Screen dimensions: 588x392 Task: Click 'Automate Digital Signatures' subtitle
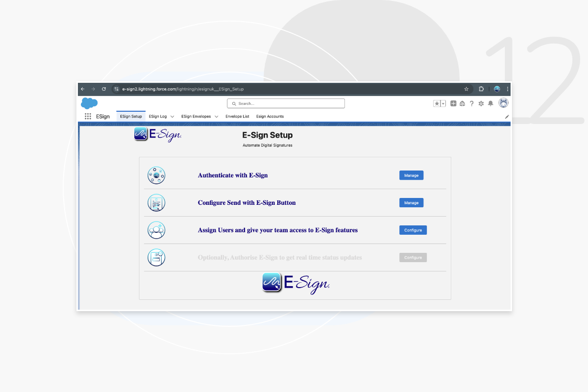(268, 146)
